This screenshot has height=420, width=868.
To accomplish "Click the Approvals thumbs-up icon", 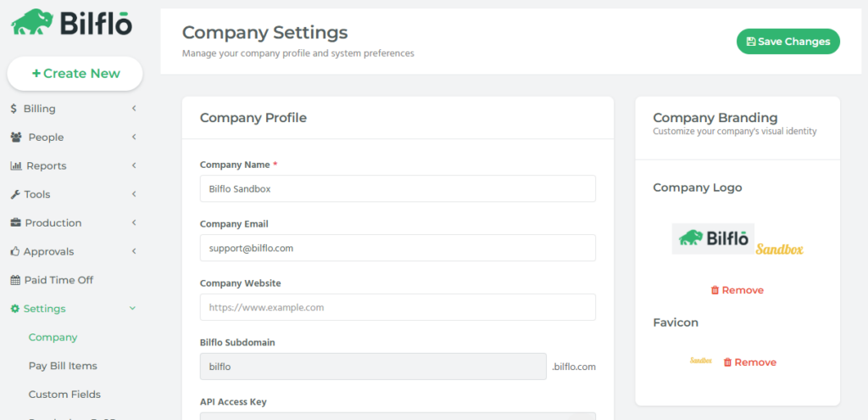I will point(14,252).
